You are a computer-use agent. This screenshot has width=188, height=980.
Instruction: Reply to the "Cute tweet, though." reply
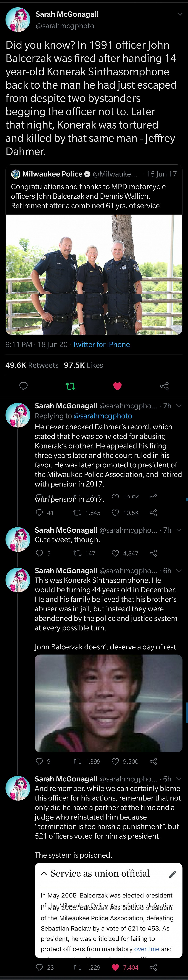pyautogui.click(x=39, y=553)
